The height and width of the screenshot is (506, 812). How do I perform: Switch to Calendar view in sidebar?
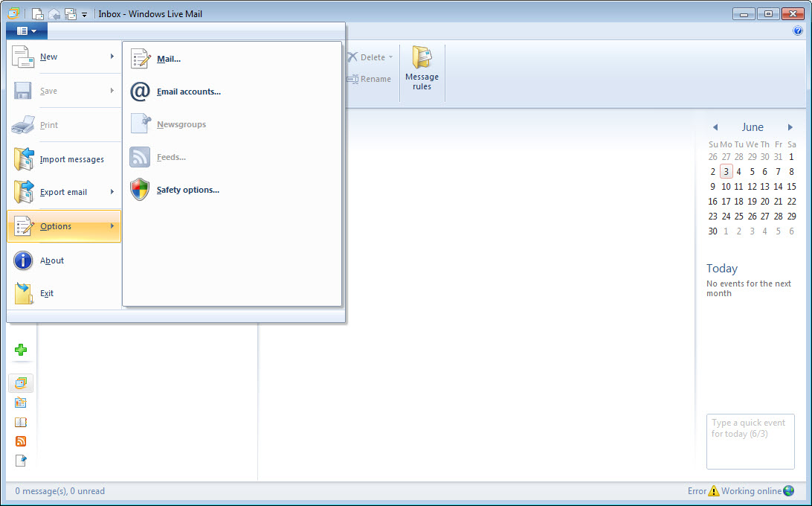21,403
